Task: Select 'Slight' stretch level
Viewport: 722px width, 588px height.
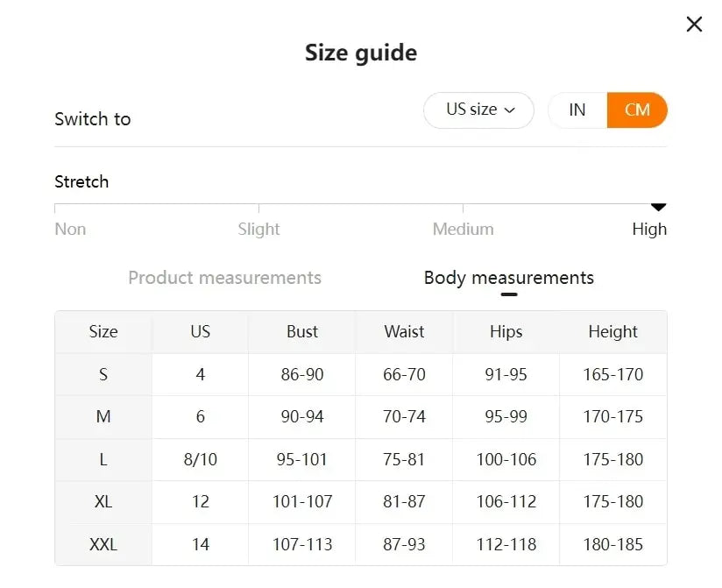Action: [258, 229]
